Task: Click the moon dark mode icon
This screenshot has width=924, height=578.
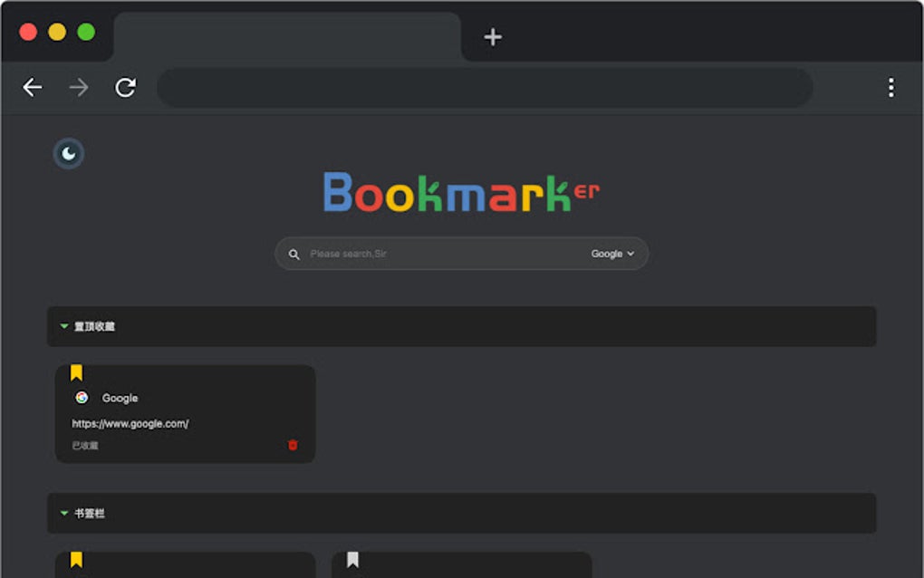Action: [x=69, y=153]
